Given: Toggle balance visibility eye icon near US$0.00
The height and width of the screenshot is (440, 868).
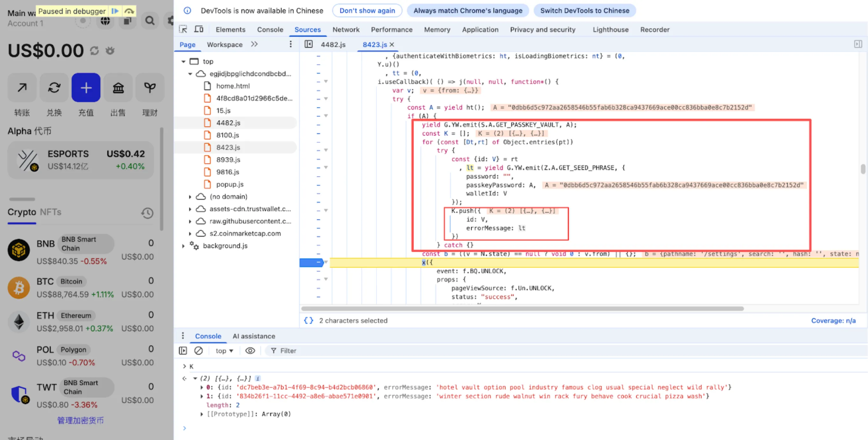Looking at the screenshot, I should [110, 51].
